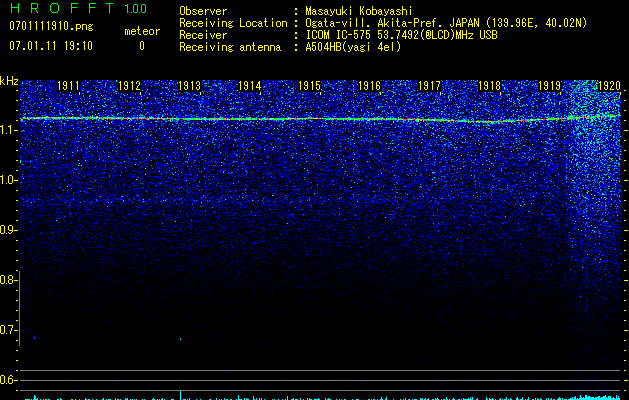Click the 'meteor' label
Screen dimensions: 629x400
click(x=142, y=31)
